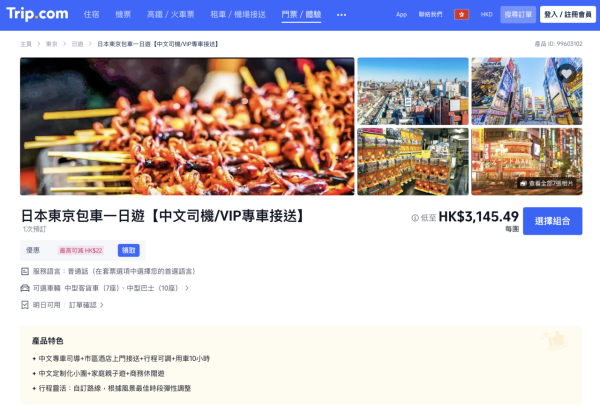Open the 高鐵 / 火車票 tab
The image size is (600, 414).
coord(171,15)
